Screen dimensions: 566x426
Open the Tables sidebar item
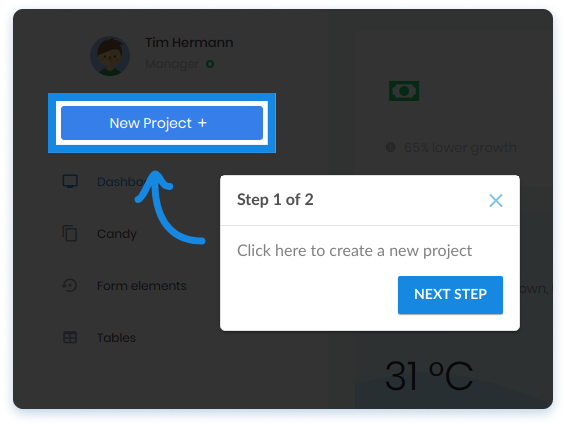pos(116,338)
